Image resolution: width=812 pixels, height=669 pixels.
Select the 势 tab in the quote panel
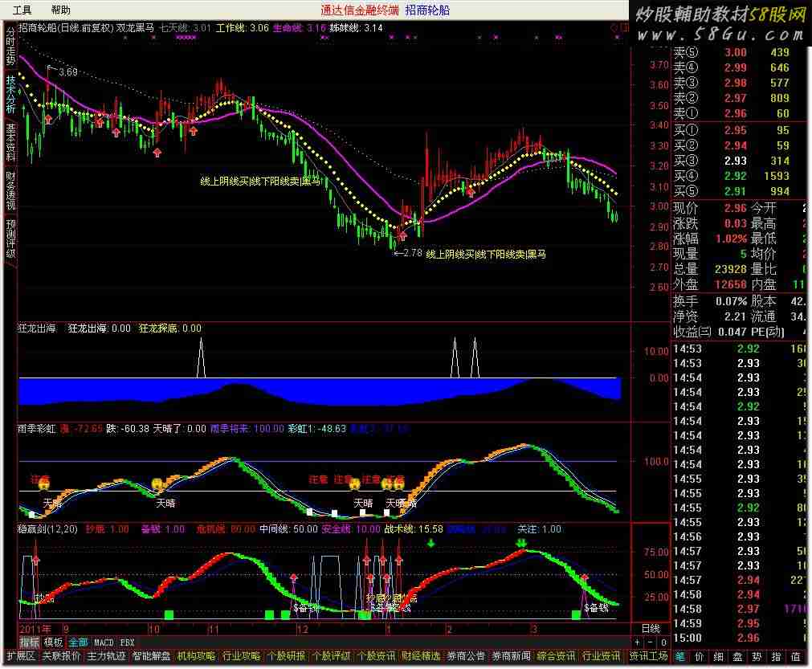[x=757, y=657]
